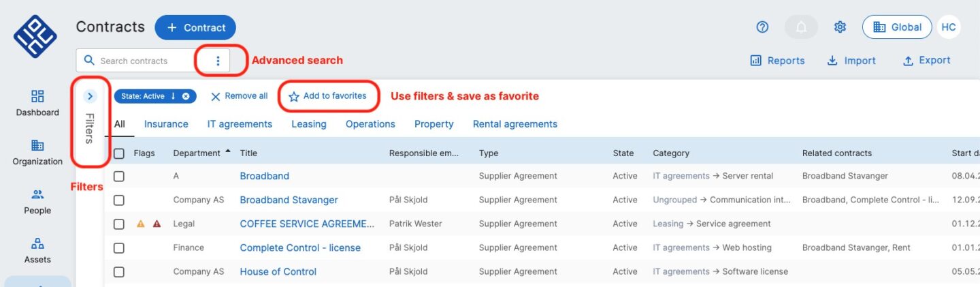The width and height of the screenshot is (980, 287).
Task: Check the COFFEE SERVICE AGREEMENT row checkbox
Action: (119, 224)
